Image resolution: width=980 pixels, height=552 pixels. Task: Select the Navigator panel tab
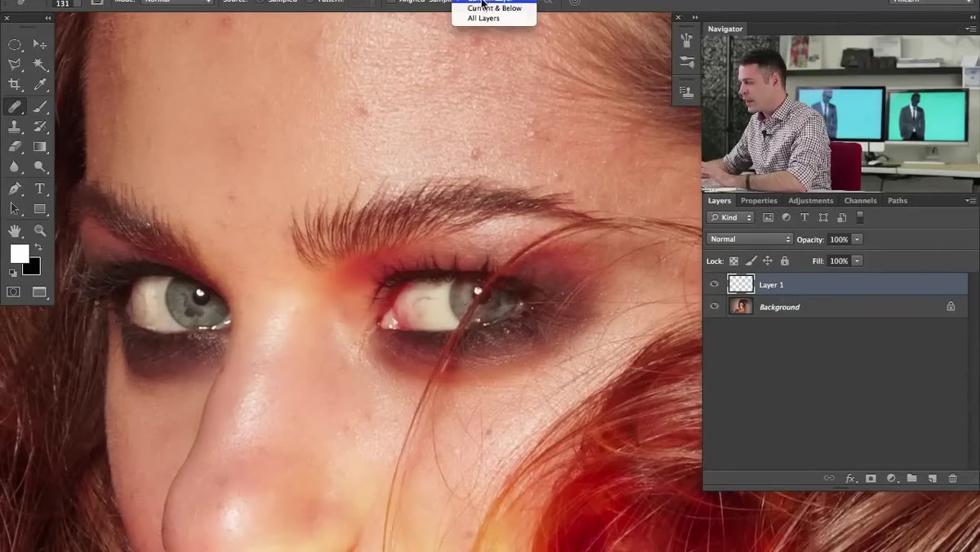(725, 29)
